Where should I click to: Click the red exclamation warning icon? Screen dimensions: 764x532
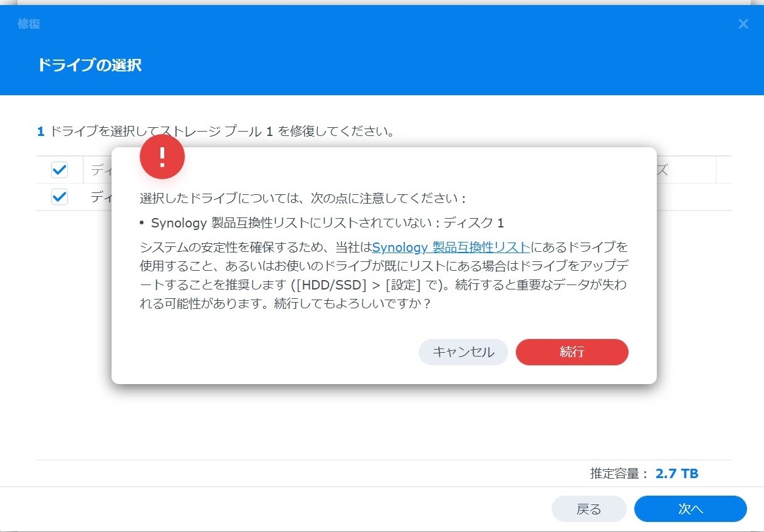[162, 157]
